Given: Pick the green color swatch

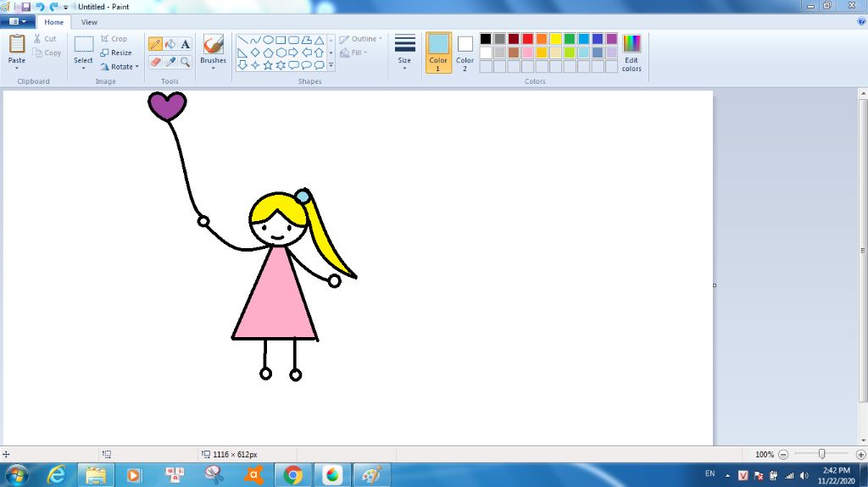Looking at the screenshot, I should click(570, 39).
